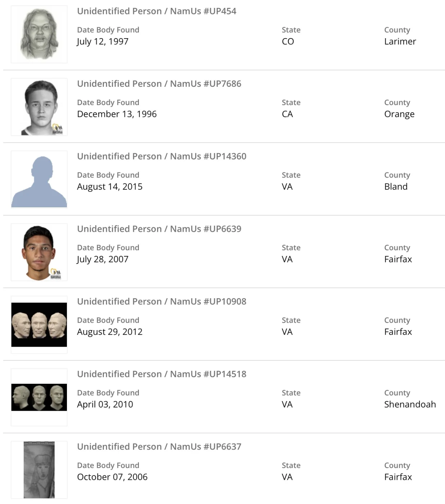Open the clay heads thumbnail for UP14518
Viewport: 445px width, 504px height.
click(39, 397)
